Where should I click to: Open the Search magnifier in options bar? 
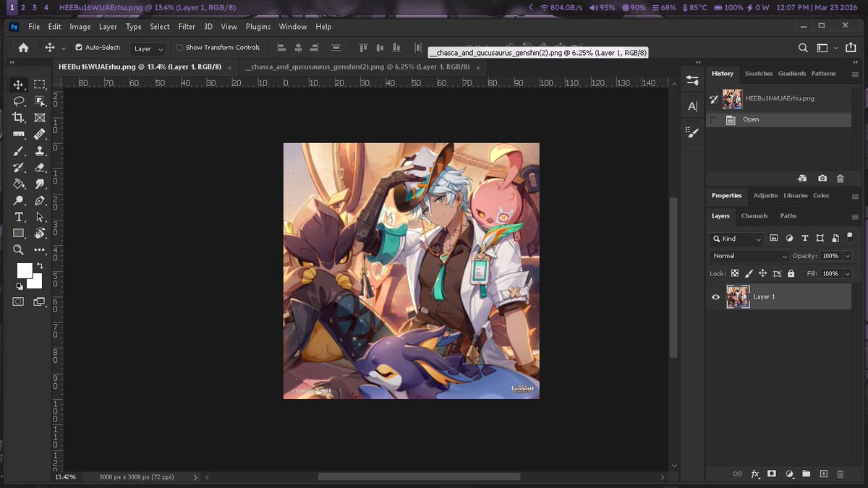[x=803, y=48]
